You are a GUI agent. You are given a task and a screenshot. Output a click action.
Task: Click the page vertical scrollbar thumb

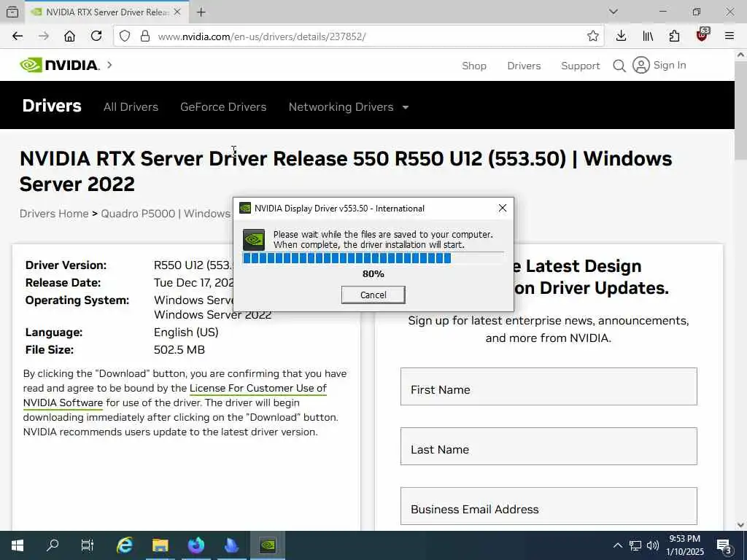740,110
